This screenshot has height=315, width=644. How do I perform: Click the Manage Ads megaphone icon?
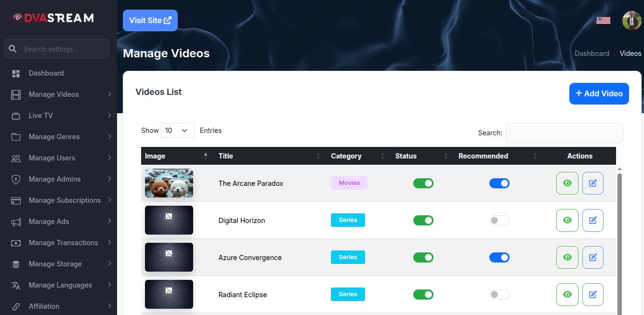(16, 222)
